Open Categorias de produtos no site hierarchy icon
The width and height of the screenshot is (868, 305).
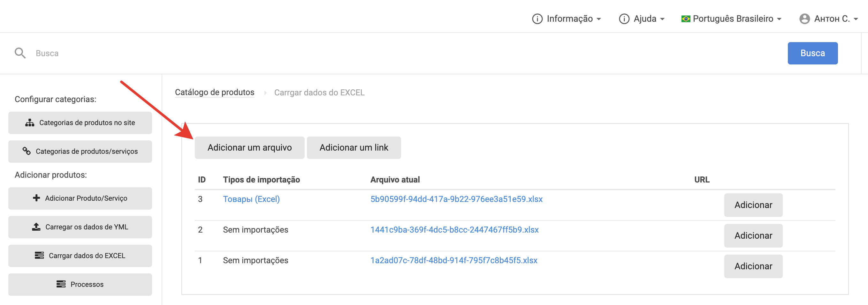[30, 123]
